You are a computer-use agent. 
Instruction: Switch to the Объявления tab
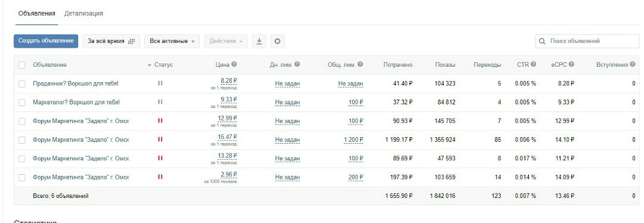tap(36, 14)
